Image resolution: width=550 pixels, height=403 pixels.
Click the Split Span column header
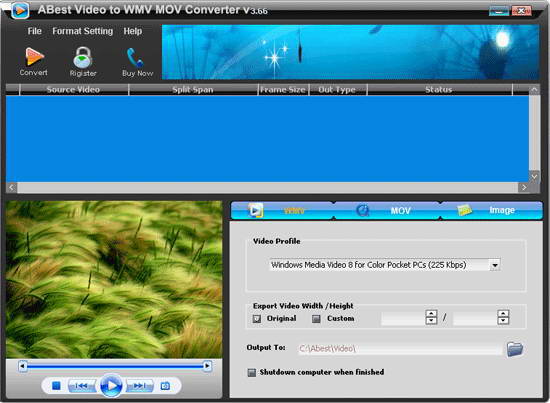point(193,90)
